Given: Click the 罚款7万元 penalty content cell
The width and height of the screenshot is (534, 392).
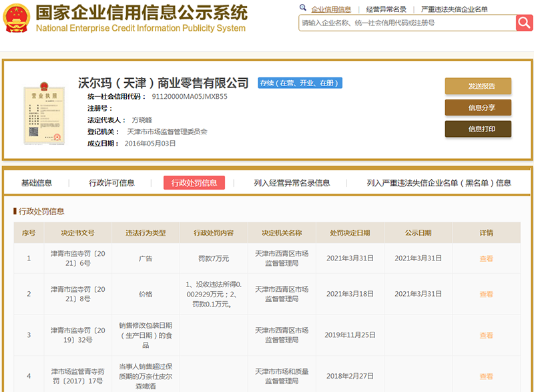Looking at the screenshot, I should tap(214, 258).
